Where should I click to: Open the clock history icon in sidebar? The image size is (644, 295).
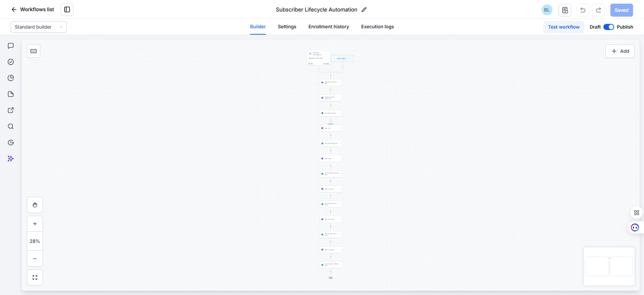tap(11, 143)
